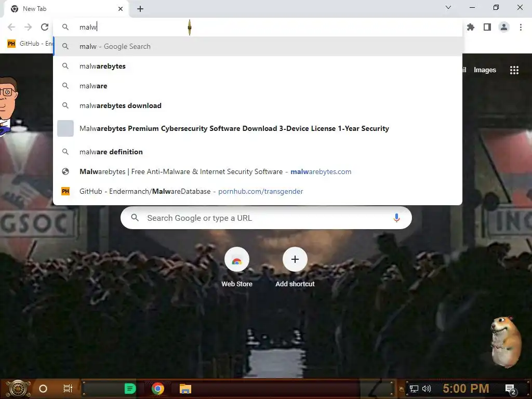The width and height of the screenshot is (532, 399).
Task: Choose the 'malware' suggestion
Action: 258,86
